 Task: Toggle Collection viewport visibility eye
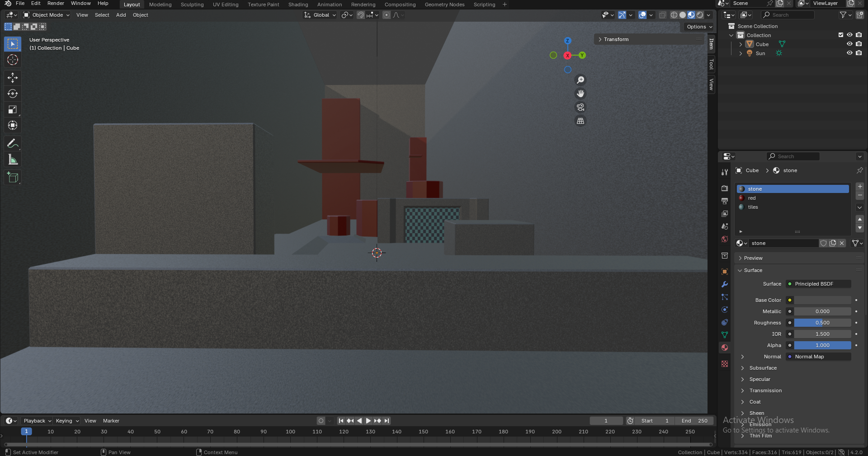click(x=849, y=35)
